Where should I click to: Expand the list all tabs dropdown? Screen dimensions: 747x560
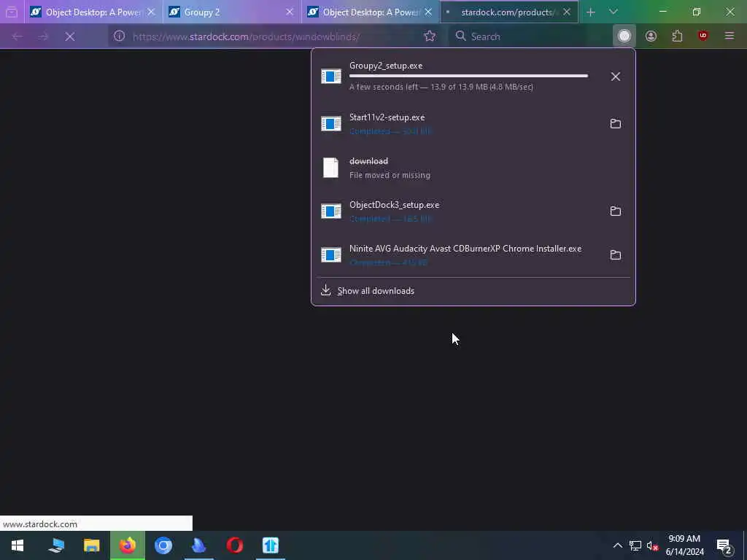tap(613, 12)
